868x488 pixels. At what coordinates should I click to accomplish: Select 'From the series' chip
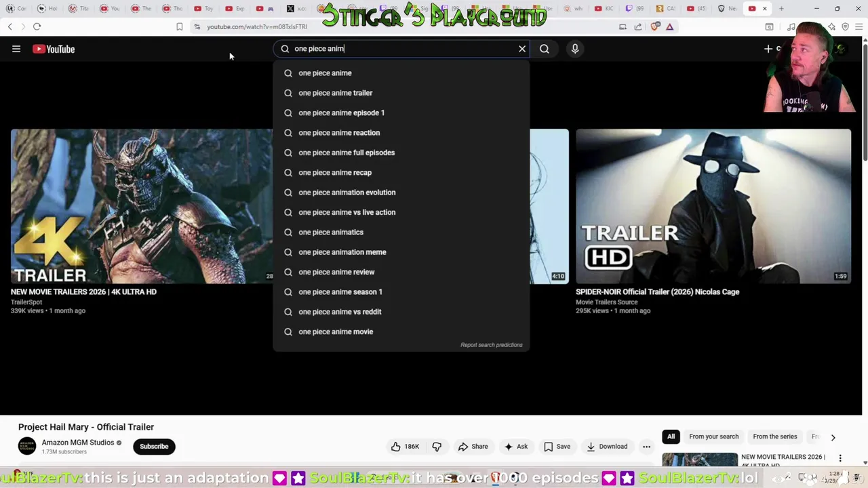coord(775,436)
